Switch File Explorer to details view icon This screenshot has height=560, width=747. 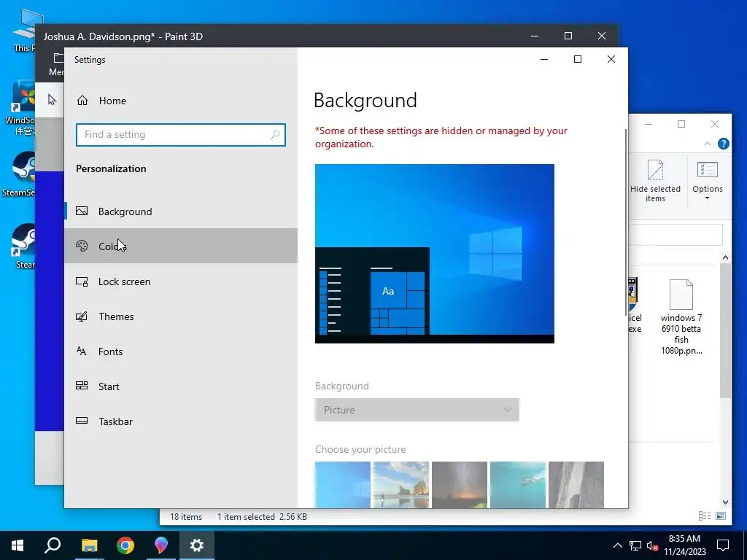704,516
